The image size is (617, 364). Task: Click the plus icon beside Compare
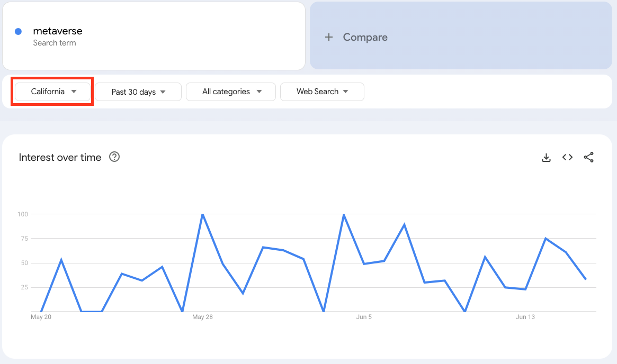pyautogui.click(x=329, y=38)
